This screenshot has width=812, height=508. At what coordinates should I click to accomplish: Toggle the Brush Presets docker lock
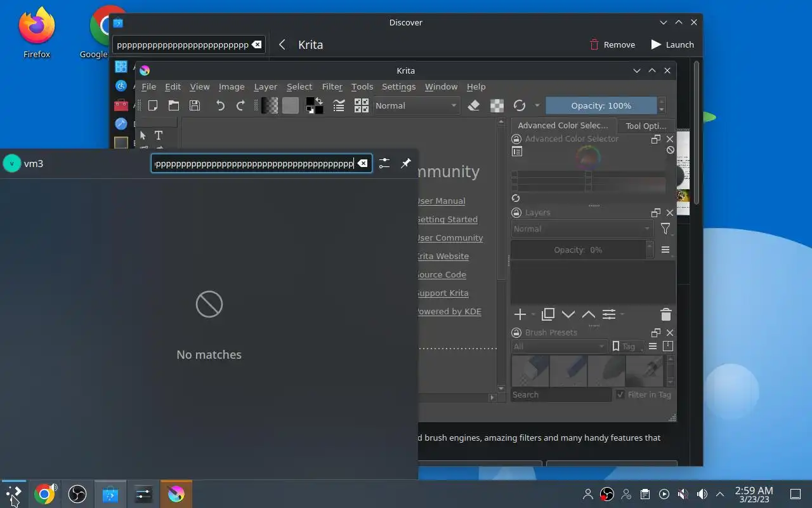coord(516,333)
